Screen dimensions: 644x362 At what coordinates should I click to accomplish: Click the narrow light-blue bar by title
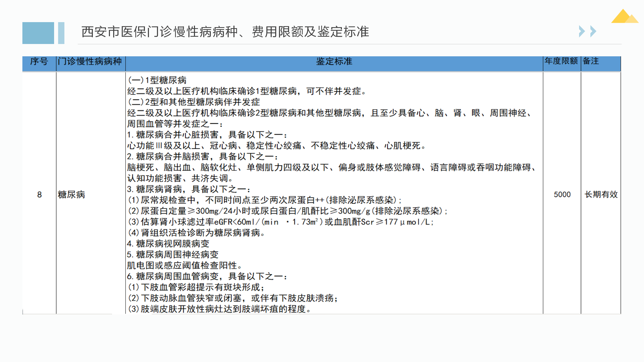[61, 33]
